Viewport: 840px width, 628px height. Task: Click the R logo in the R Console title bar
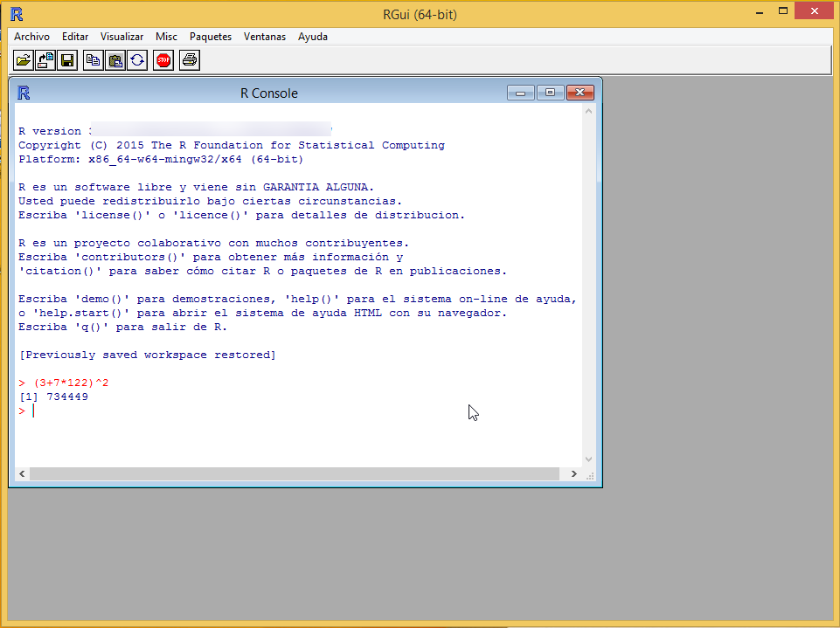point(24,93)
